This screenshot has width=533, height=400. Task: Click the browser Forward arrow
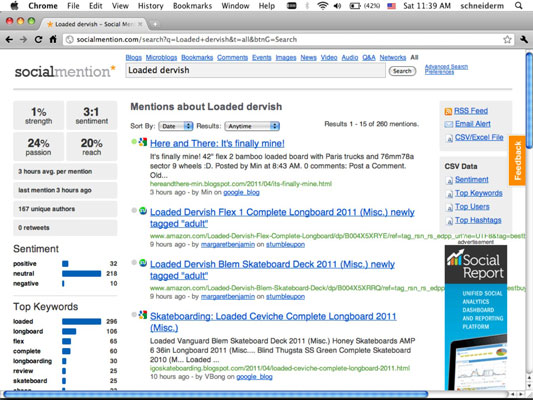(23, 39)
